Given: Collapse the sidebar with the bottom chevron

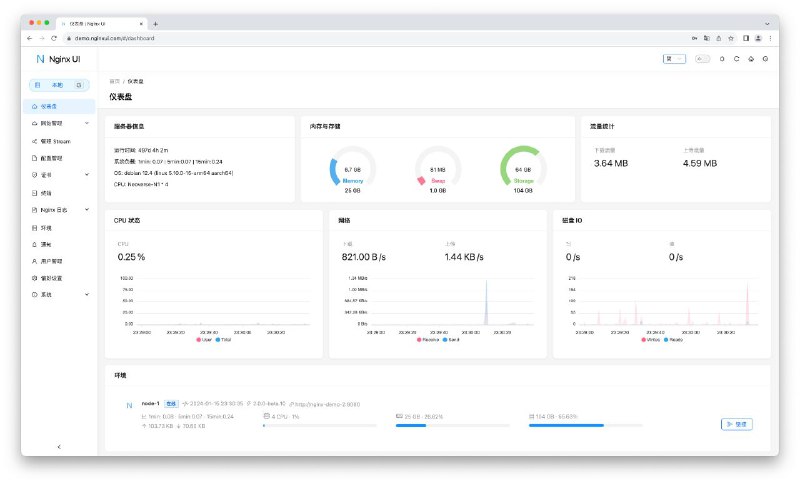Looking at the screenshot, I should point(59,447).
